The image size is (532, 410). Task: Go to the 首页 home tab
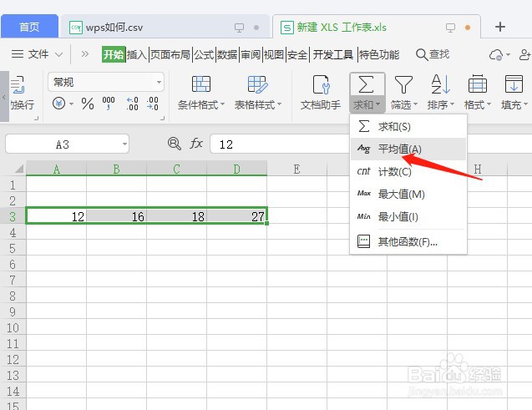coord(29,27)
